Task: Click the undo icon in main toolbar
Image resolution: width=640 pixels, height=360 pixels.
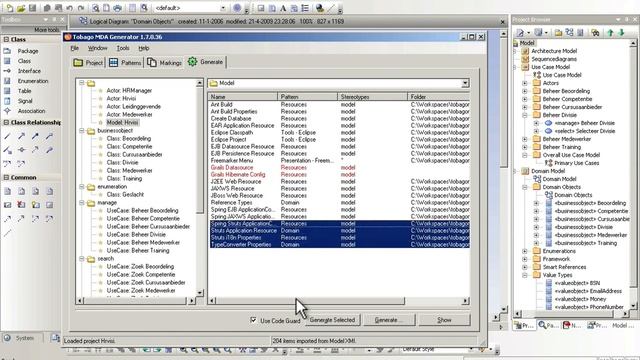Action: pyautogui.click(x=70, y=8)
